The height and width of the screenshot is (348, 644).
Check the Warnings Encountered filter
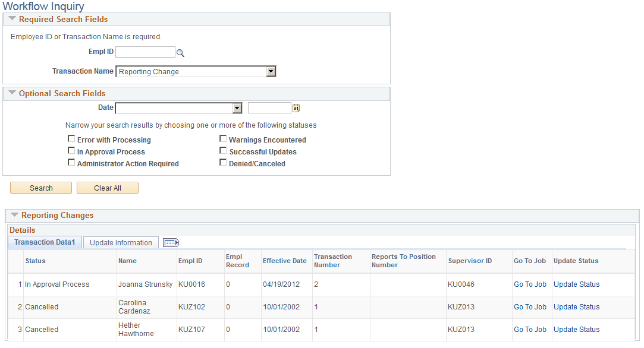coord(223,138)
